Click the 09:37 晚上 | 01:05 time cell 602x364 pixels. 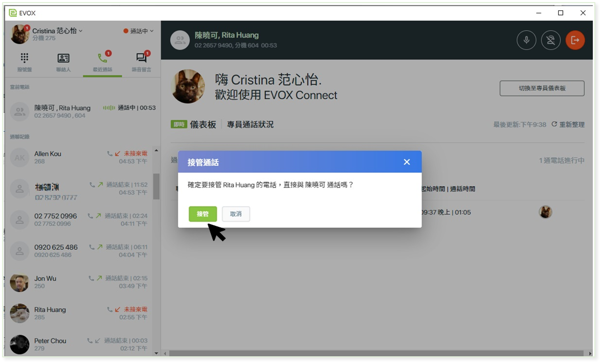pyautogui.click(x=446, y=212)
